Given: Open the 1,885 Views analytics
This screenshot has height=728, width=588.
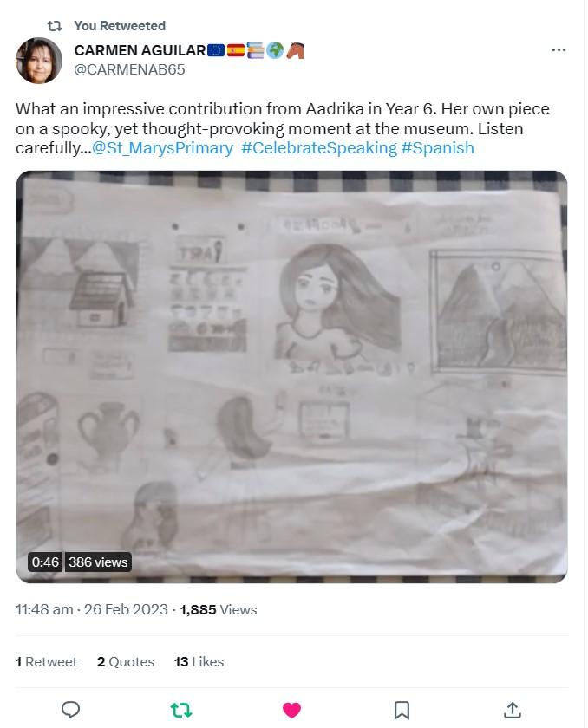Looking at the screenshot, I should pyautogui.click(x=219, y=609).
